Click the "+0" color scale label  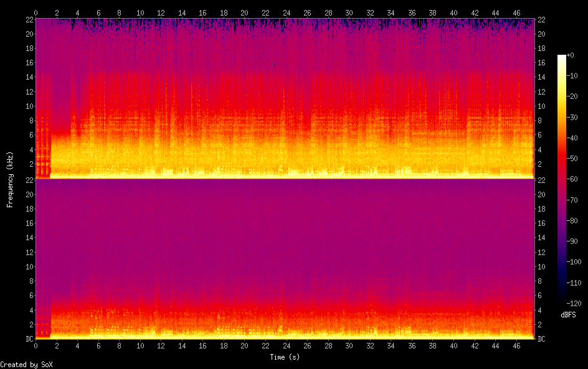point(570,55)
